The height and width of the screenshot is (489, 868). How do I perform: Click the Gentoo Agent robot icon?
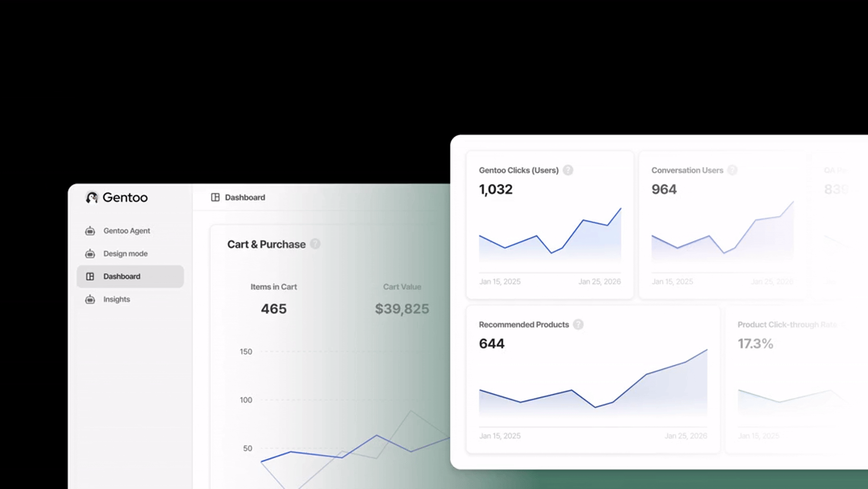90,231
